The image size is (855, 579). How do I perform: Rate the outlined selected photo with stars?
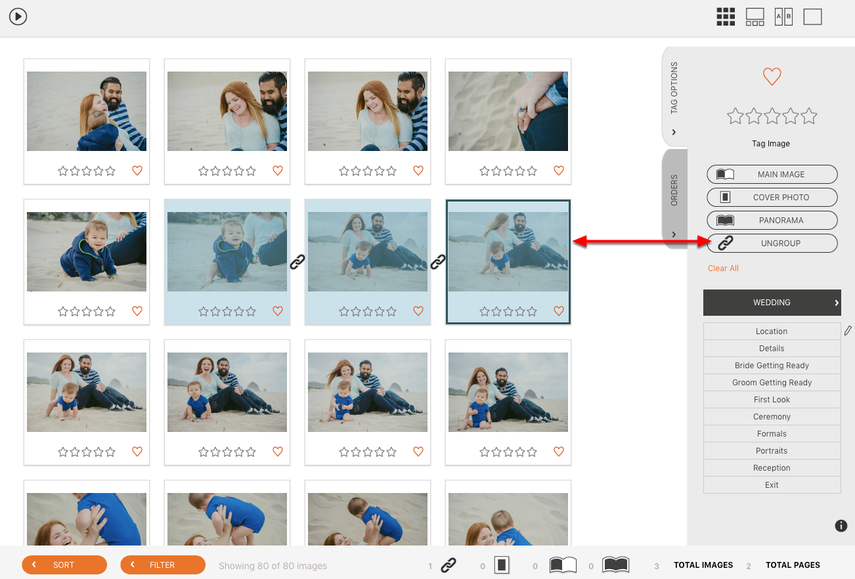click(508, 311)
